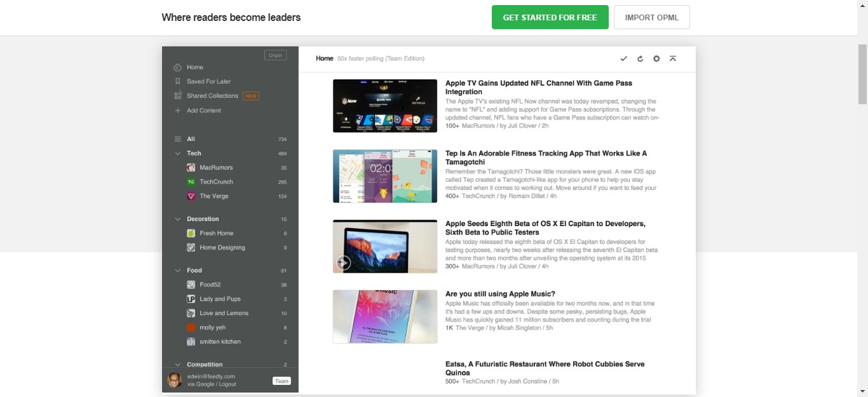Screen dimensions: 868x397
Task: Select Home Designing feed in sidebar
Action: coord(222,248)
